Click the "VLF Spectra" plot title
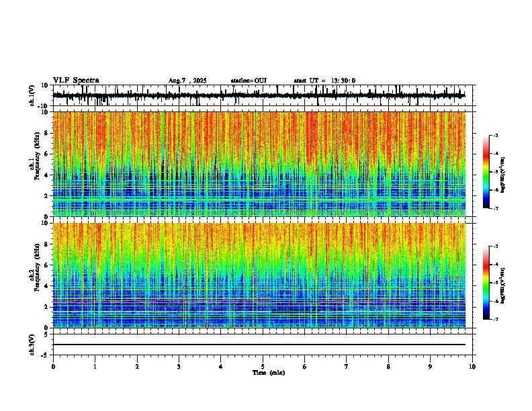The height and width of the screenshot is (411, 532). [76, 81]
